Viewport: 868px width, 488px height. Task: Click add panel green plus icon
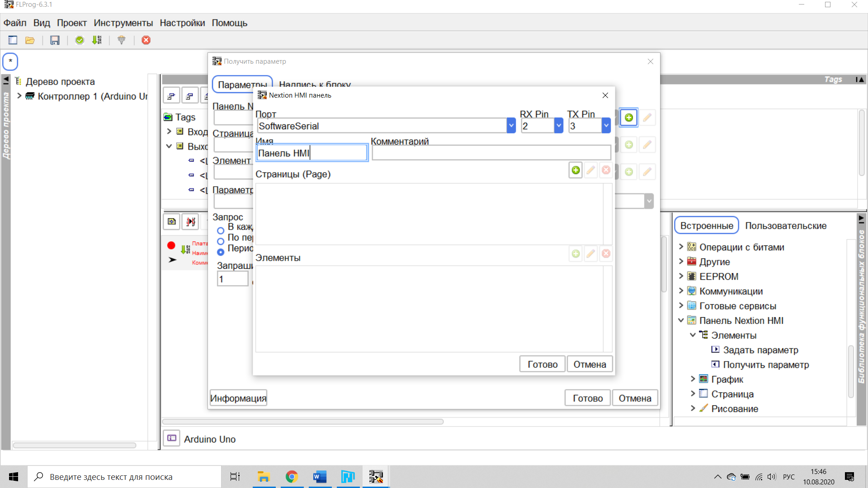click(x=628, y=117)
